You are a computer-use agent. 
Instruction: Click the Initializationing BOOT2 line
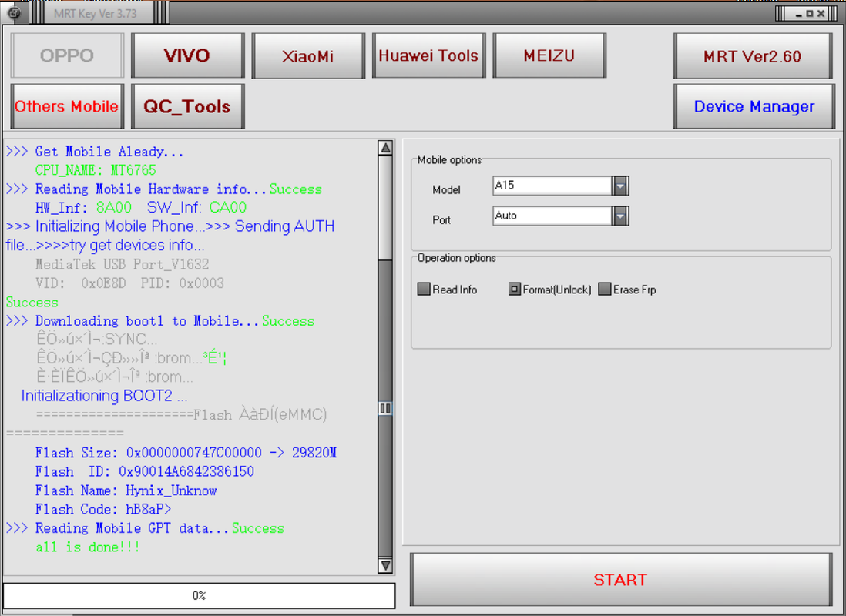click(105, 396)
